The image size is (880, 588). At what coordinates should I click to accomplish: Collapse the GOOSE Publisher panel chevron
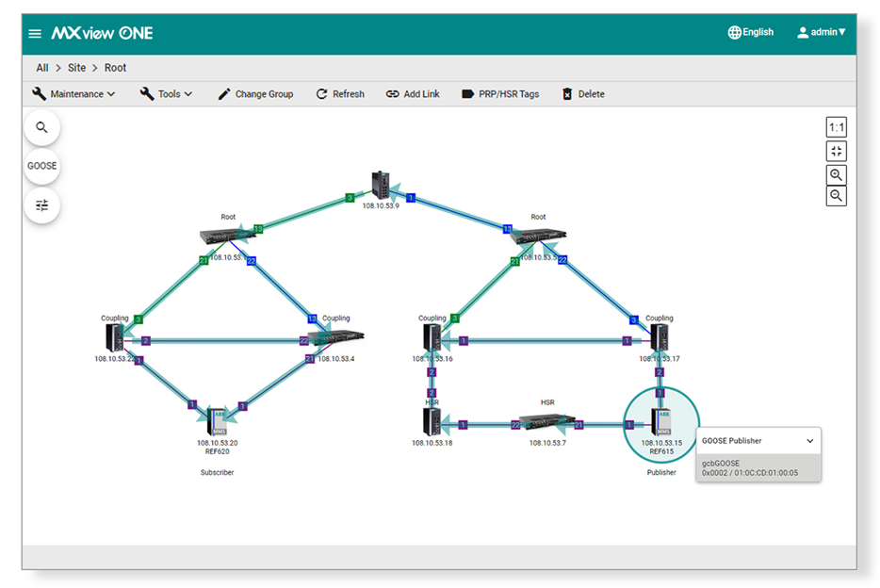click(808, 441)
